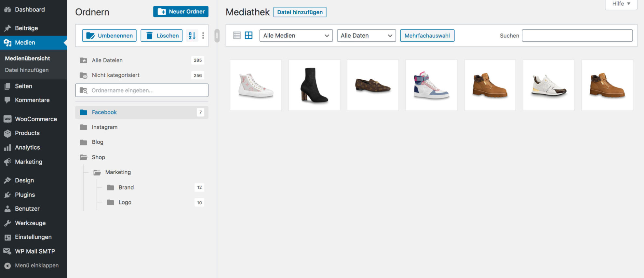Switch to list view icon
This screenshot has height=278, width=644.
point(237,35)
